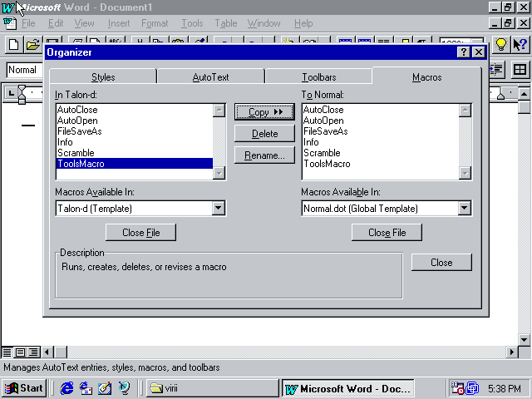Open the Insert menu

point(119,23)
